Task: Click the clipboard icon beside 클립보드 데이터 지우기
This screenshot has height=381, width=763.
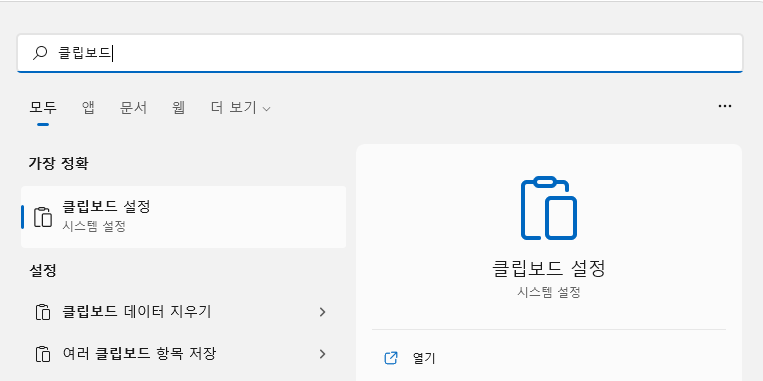Action: pos(43,312)
